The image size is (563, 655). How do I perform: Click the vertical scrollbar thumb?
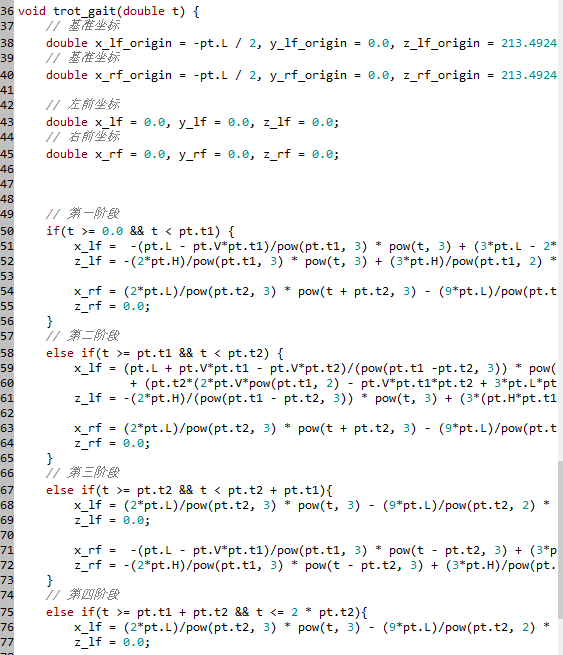pos(560,539)
